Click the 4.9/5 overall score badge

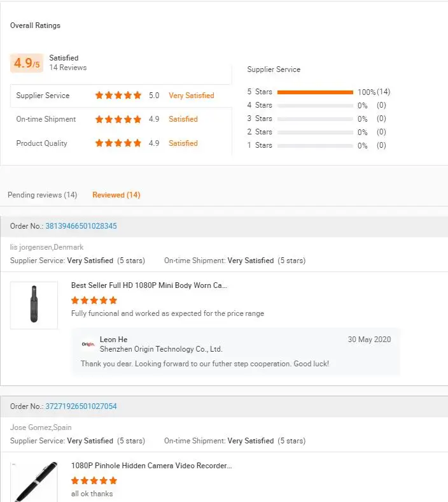pyautogui.click(x=27, y=64)
